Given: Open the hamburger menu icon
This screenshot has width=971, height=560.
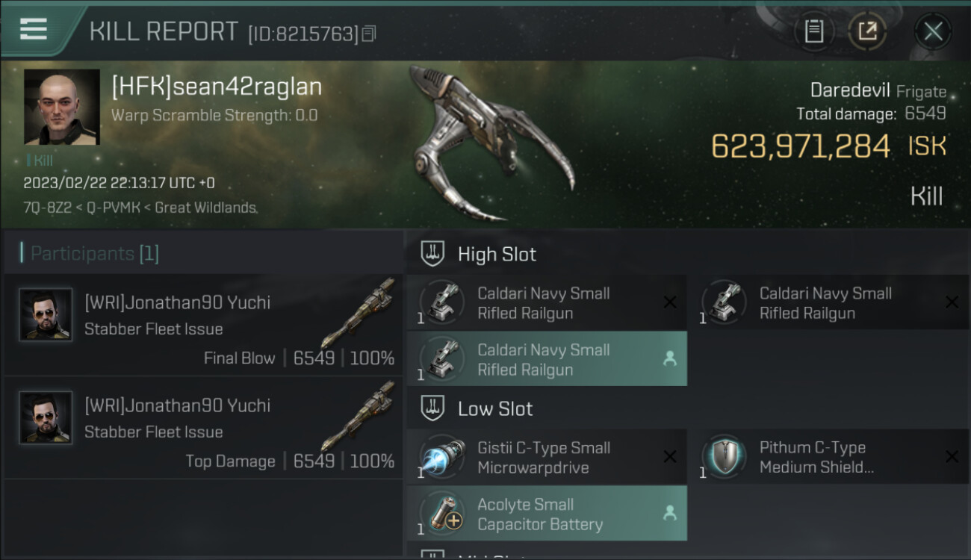Looking at the screenshot, I should click(x=33, y=29).
